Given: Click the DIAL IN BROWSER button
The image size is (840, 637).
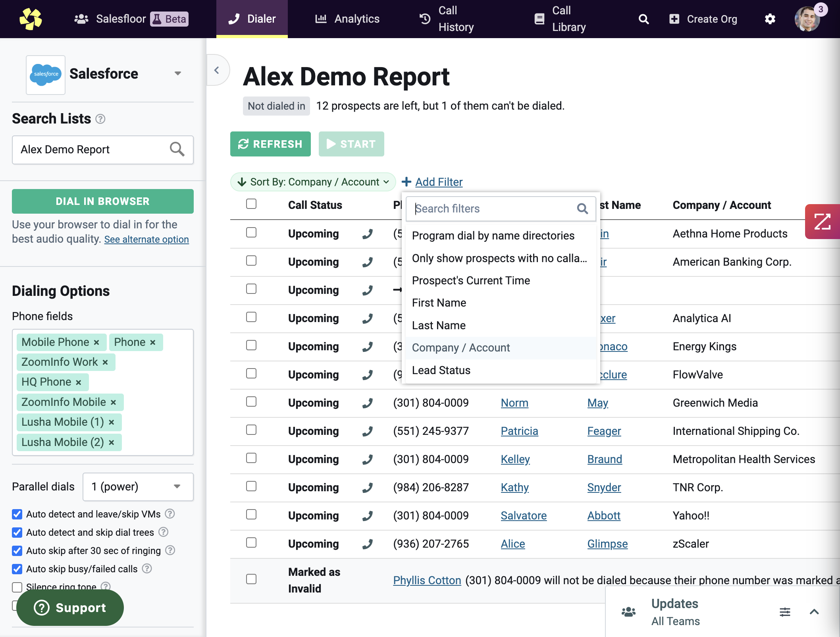Looking at the screenshot, I should [103, 201].
